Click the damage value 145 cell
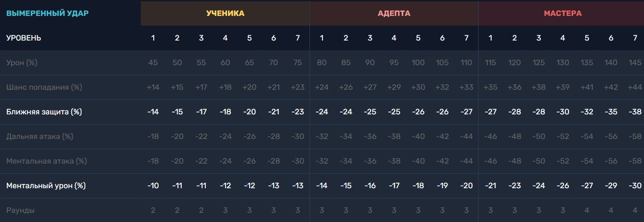This screenshot has width=644, height=222. tap(635, 63)
